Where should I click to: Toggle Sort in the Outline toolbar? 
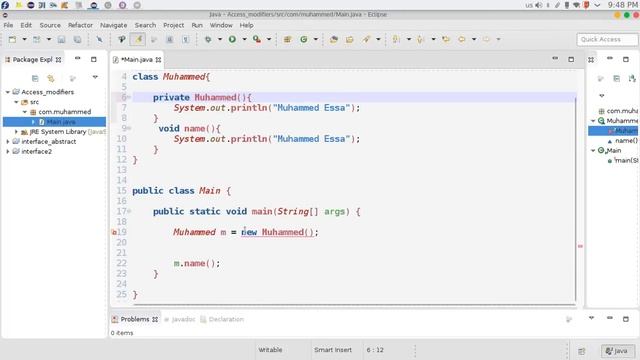pyautogui.click(x=632, y=78)
